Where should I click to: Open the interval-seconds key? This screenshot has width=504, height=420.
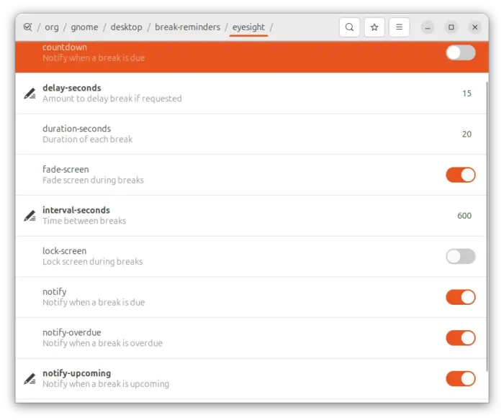coord(251,216)
